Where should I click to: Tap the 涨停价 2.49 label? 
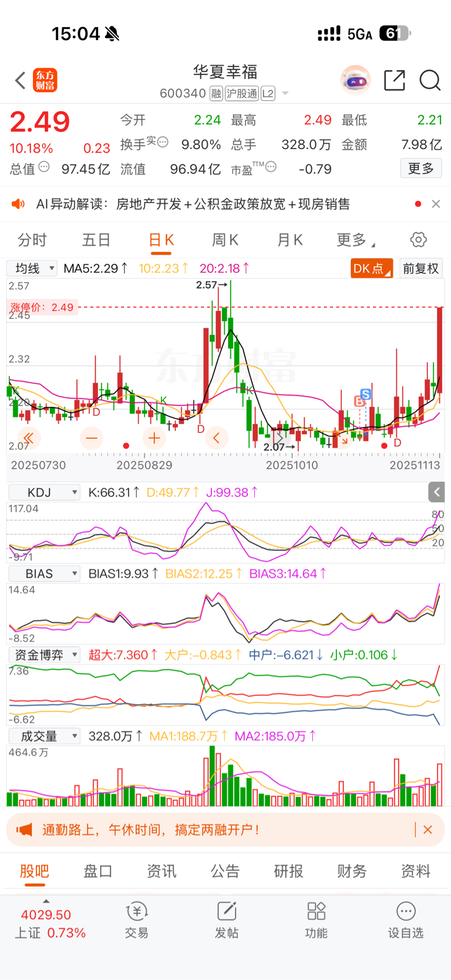tap(42, 307)
